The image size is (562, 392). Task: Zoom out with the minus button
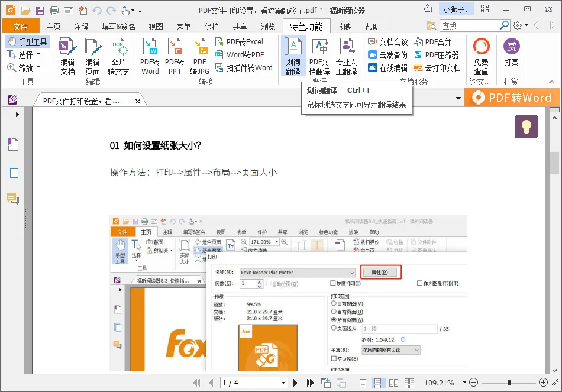click(473, 383)
